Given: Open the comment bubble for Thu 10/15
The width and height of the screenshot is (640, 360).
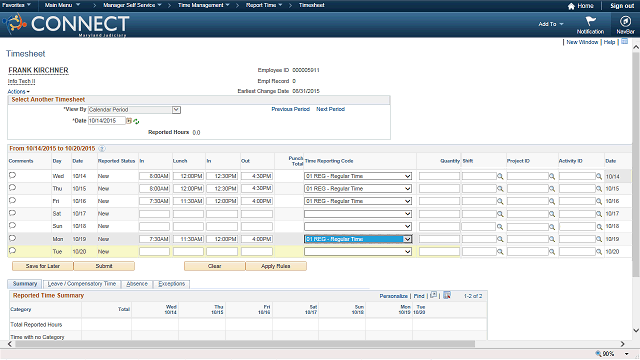Looking at the screenshot, I should tap(12, 188).
